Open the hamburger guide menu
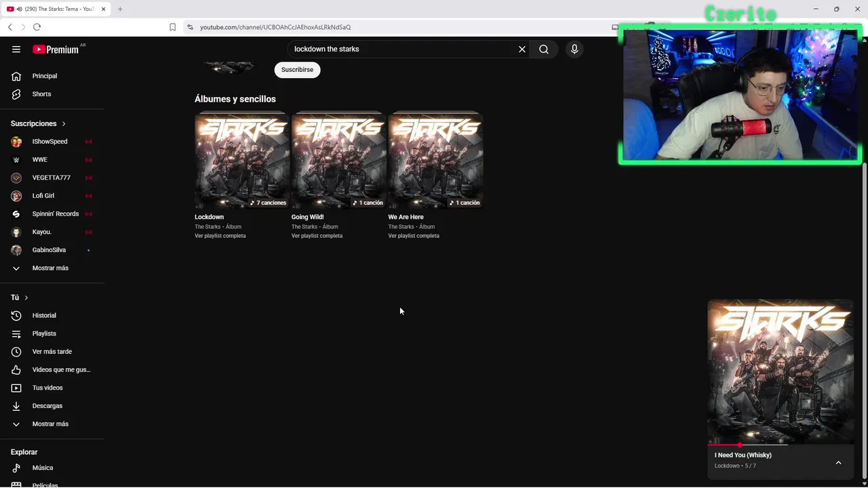Viewport: 868px width, 488px height. [x=16, y=49]
